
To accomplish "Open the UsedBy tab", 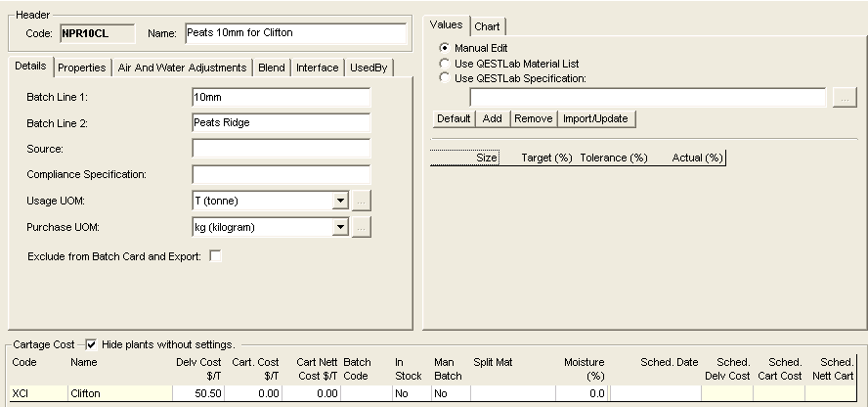I will tap(368, 68).
